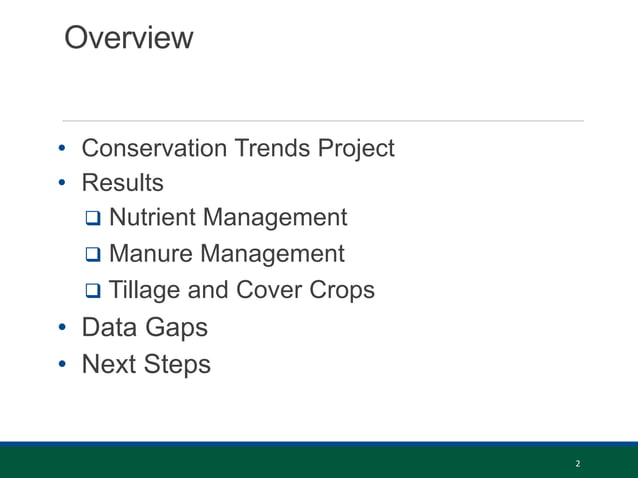Viewport: 638px width, 478px height.
Task: Click the blue dot before Data Gaps
Action: tap(62, 327)
